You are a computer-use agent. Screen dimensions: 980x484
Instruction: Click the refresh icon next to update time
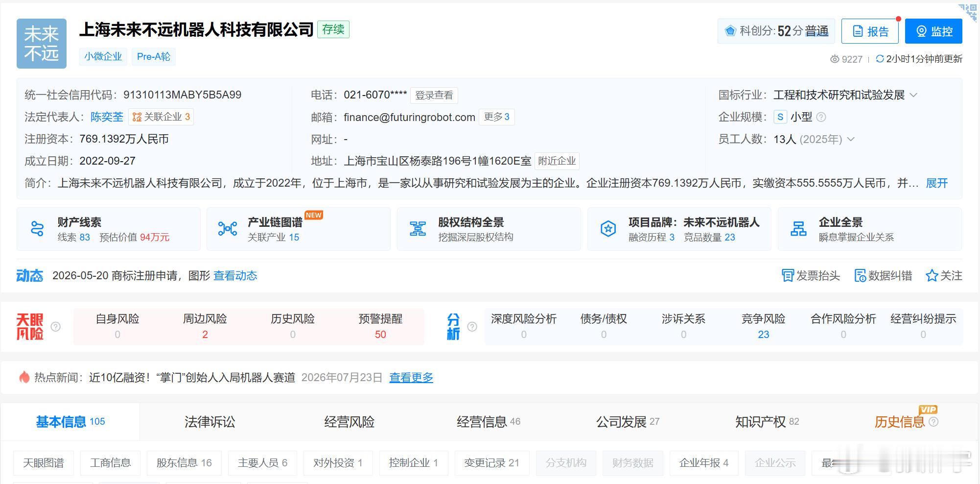pyautogui.click(x=880, y=59)
